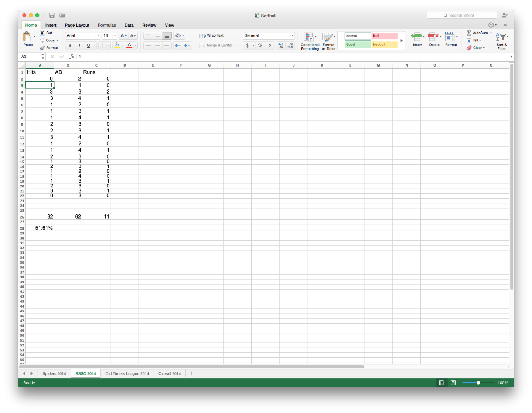Click the Insert Cells icon
This screenshot has width=532, height=413.
click(417, 38)
